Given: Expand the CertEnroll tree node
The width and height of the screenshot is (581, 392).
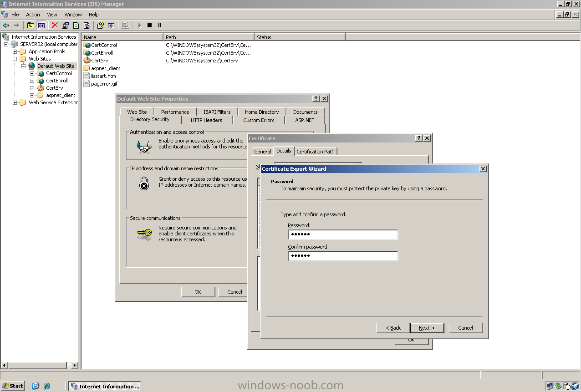Looking at the screenshot, I should (32, 81).
